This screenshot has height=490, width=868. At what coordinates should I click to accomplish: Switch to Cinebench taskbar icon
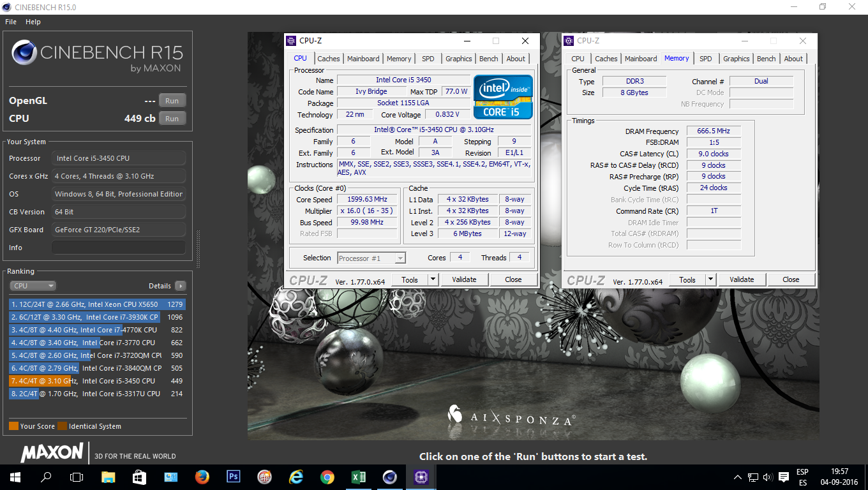[x=390, y=477]
